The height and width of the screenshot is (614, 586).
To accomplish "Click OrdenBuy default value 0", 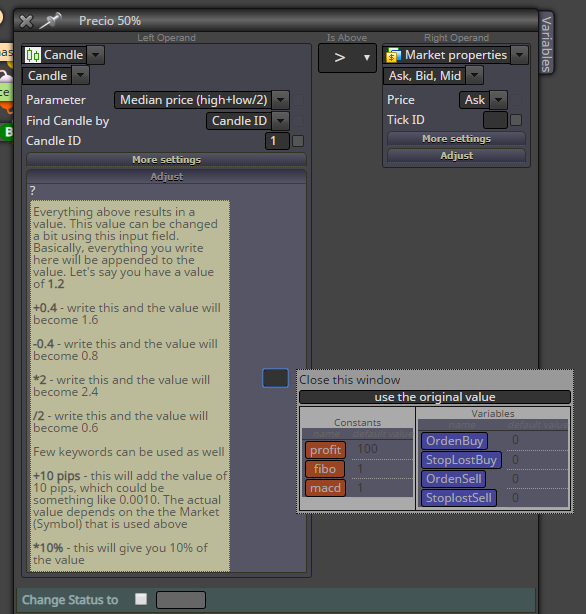I will click(515, 440).
